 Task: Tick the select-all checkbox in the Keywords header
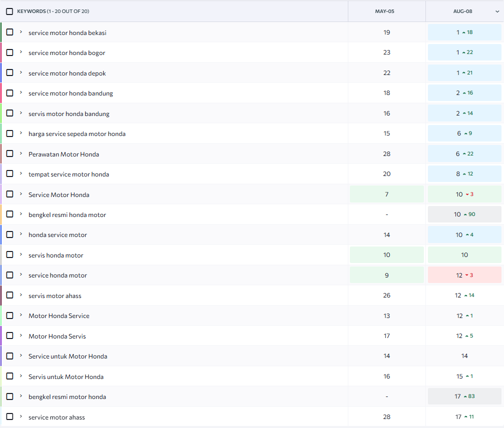tap(10, 11)
